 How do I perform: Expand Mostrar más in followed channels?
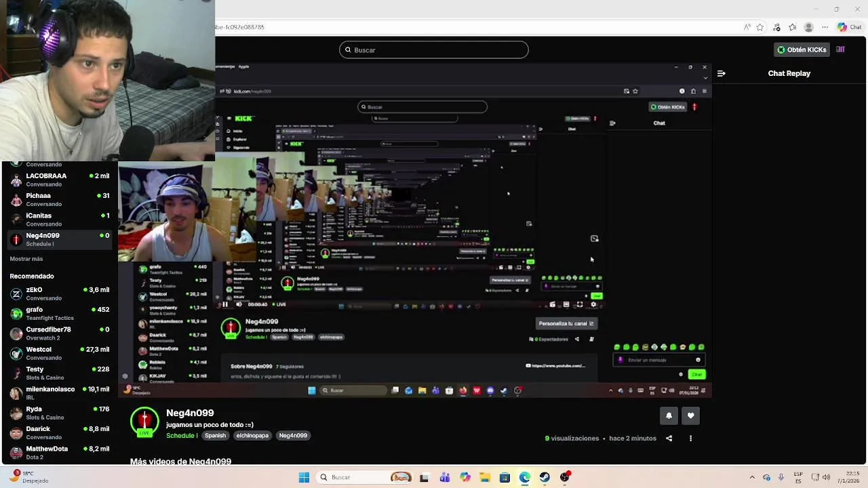26,259
